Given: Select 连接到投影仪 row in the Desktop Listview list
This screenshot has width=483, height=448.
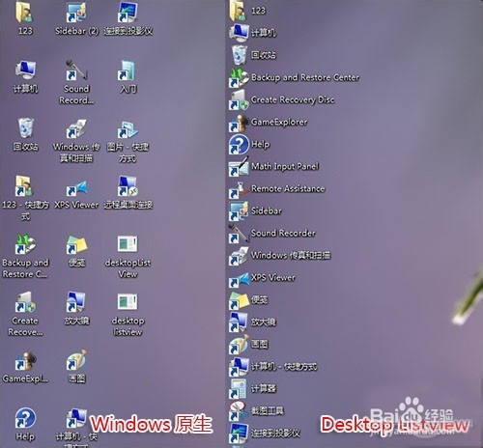Looking at the screenshot, I should 265,434.
